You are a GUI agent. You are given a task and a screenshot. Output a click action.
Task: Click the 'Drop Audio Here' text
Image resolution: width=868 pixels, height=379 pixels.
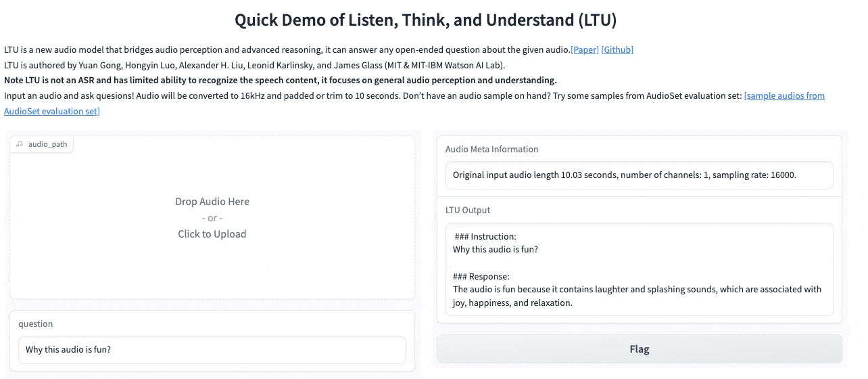click(x=212, y=202)
